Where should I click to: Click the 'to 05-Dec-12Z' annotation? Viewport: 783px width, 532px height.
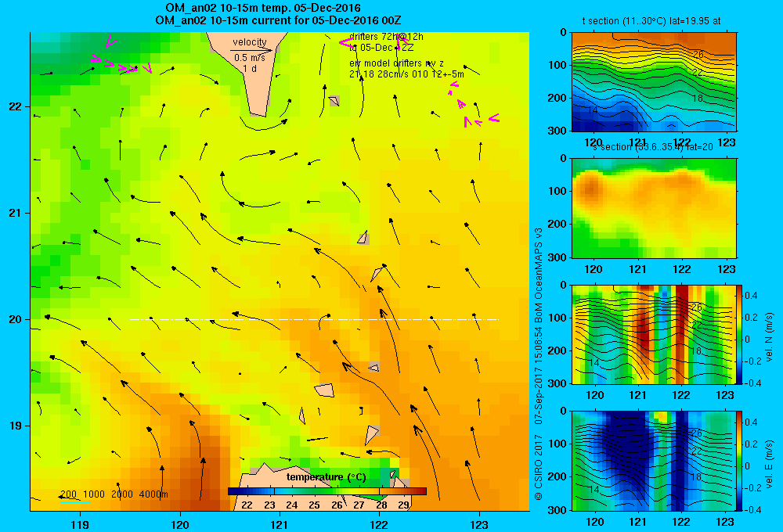[381, 48]
